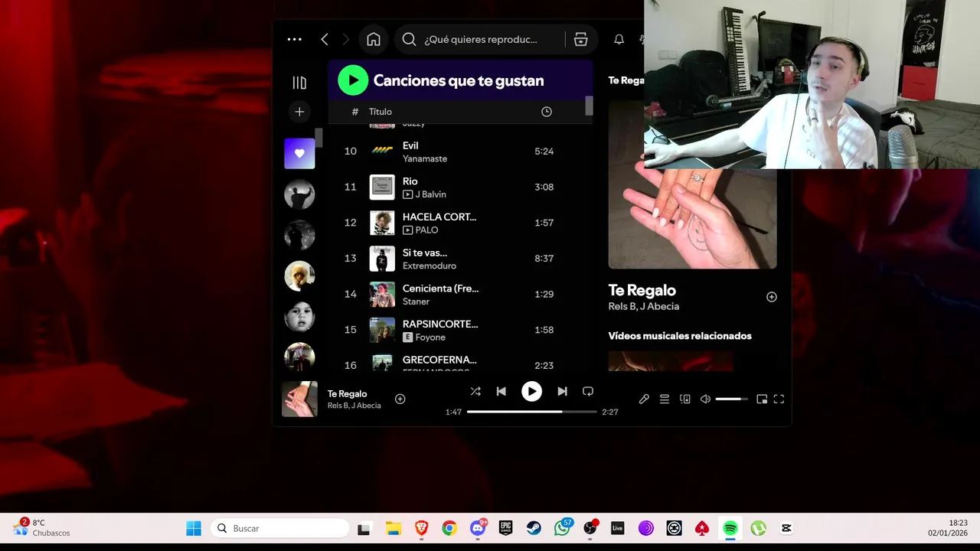Open artist link 'PALO'
The height and width of the screenshot is (551, 980).
[x=426, y=230]
